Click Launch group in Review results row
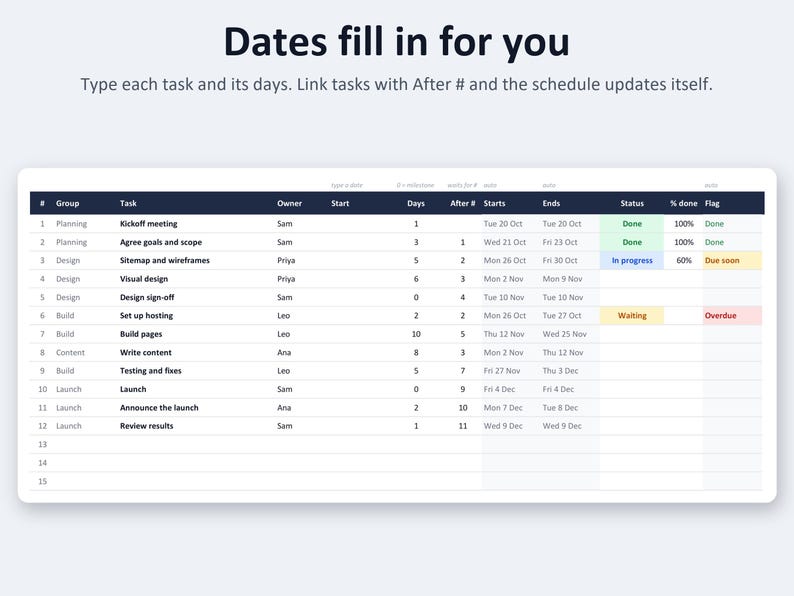Screen dimensions: 794x596 [x=69, y=426]
